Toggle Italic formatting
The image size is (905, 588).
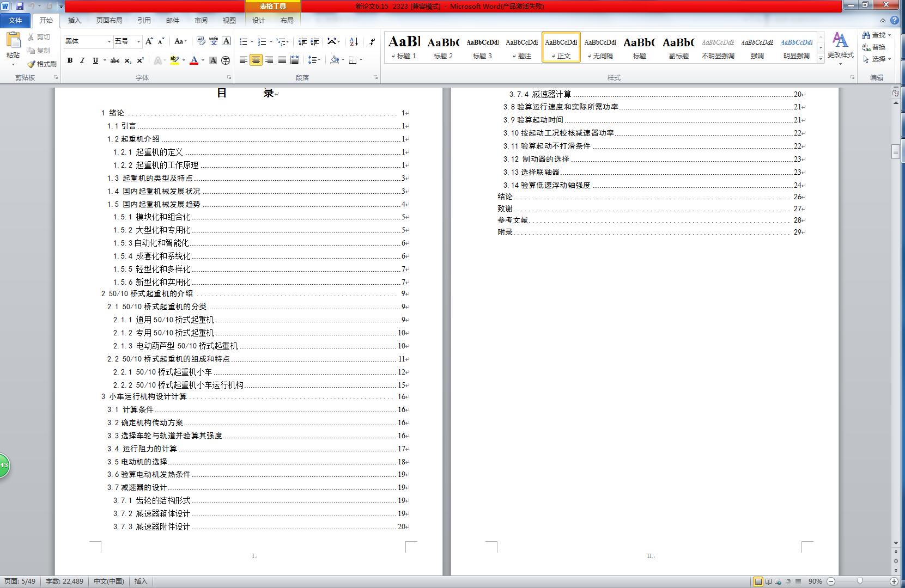(82, 60)
